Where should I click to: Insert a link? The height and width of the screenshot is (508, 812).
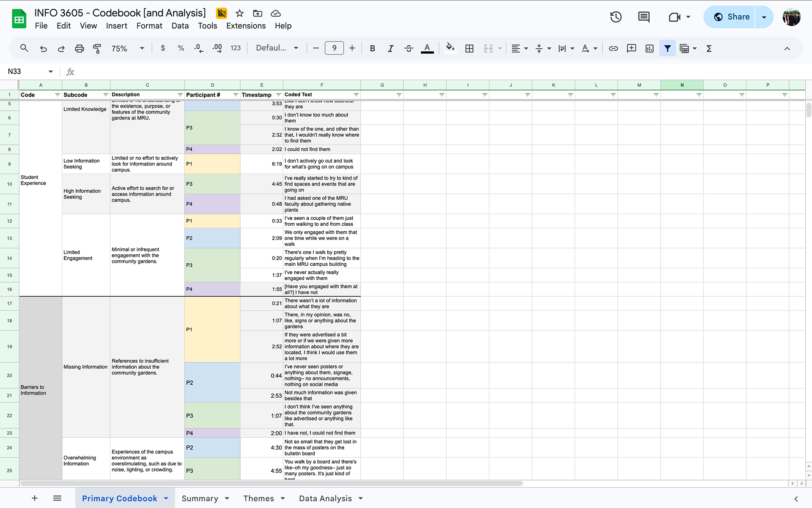613,48
